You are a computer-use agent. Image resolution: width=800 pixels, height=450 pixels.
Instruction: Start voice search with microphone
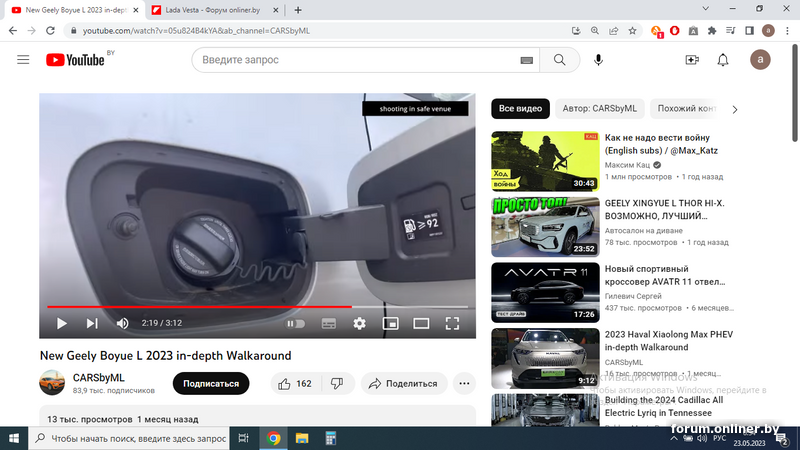[x=598, y=60]
